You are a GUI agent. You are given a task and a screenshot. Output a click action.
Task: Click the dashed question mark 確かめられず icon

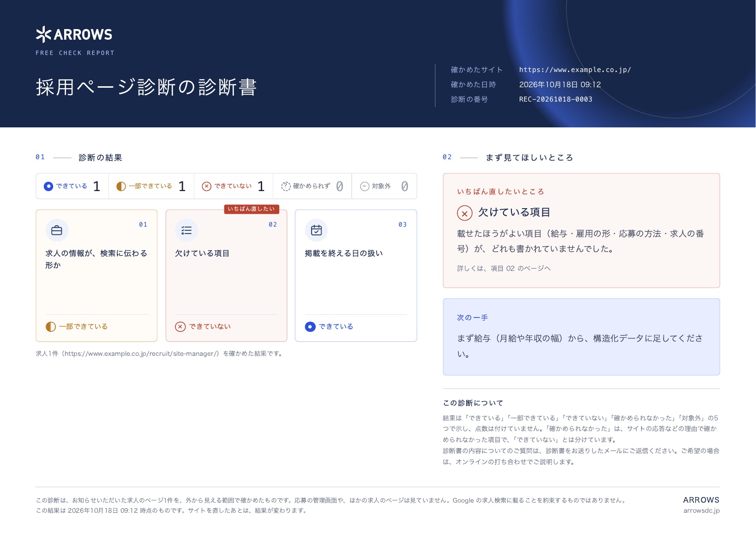[286, 186]
